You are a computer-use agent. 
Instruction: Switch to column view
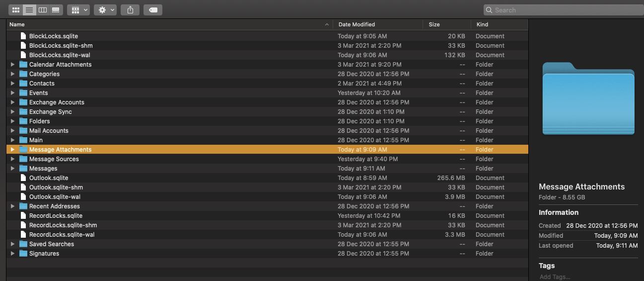pos(43,10)
